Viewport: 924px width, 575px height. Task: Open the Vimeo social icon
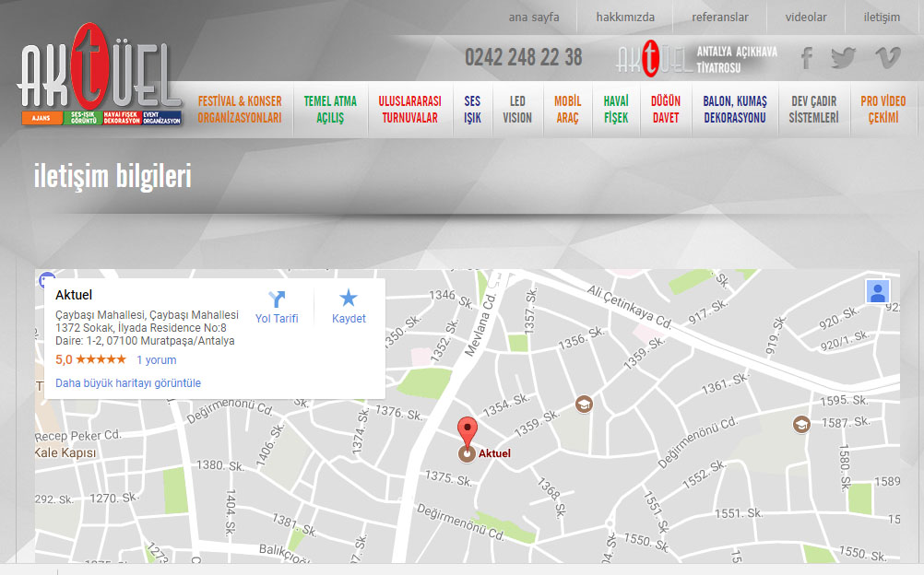pyautogui.click(x=887, y=58)
